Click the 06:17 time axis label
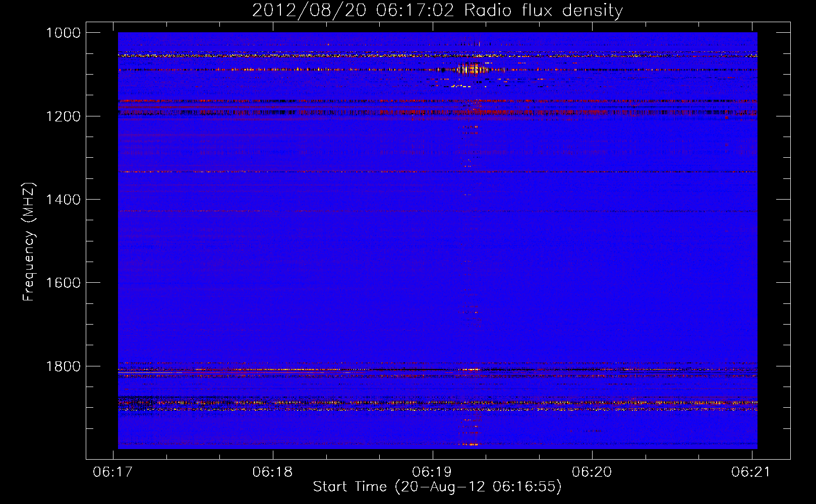 tap(113, 472)
